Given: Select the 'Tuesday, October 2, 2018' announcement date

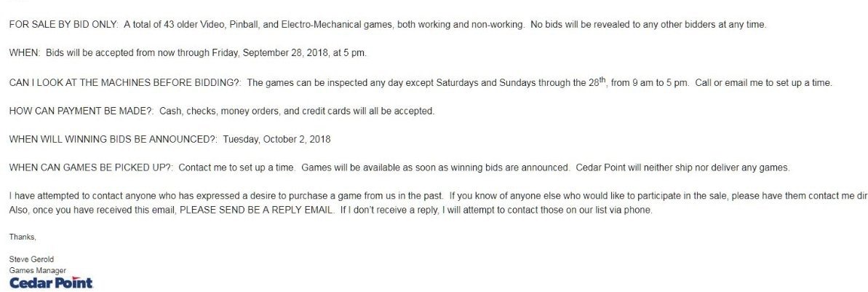Looking at the screenshot, I should click(x=276, y=140).
